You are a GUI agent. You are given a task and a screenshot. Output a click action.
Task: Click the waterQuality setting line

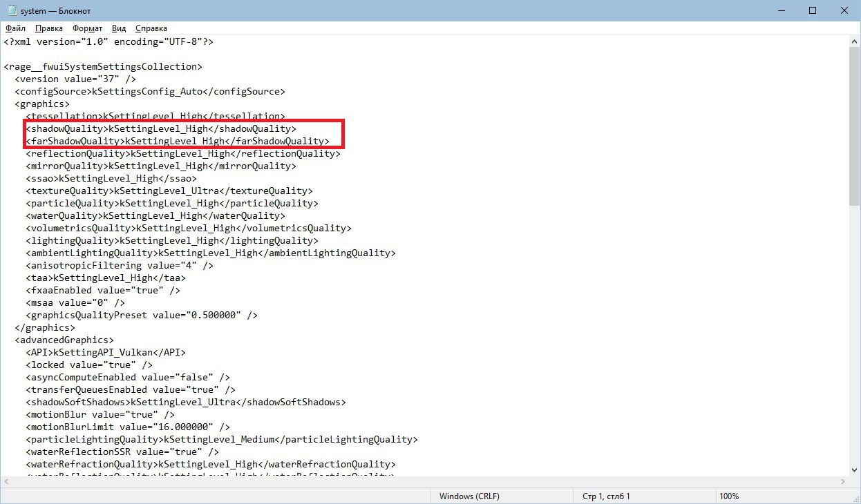click(155, 215)
